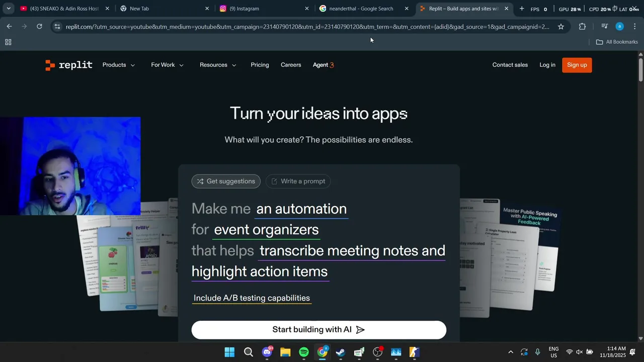Close the Instagram tab

coord(307,9)
